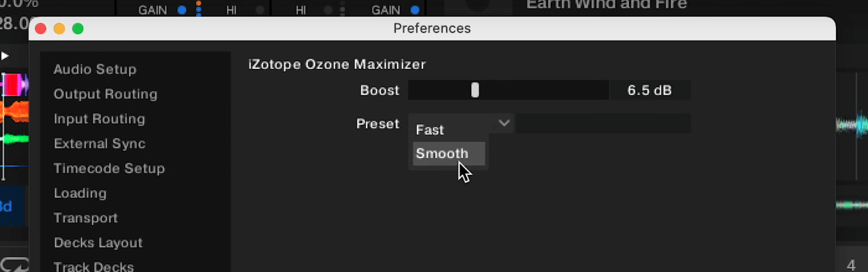The width and height of the screenshot is (868, 272).
Task: Select External Sync in sidebar
Action: point(100,144)
